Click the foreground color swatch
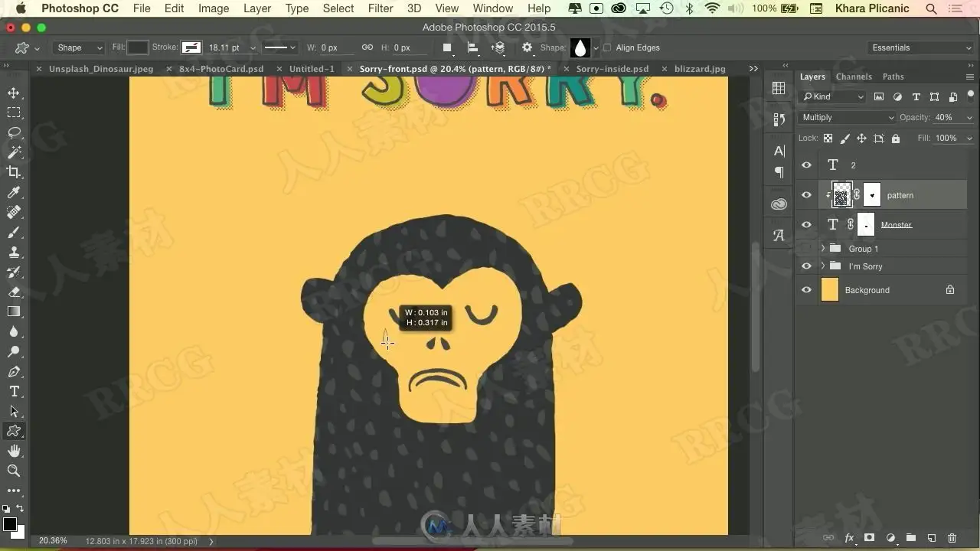The height and width of the screenshot is (551, 980). (10, 524)
